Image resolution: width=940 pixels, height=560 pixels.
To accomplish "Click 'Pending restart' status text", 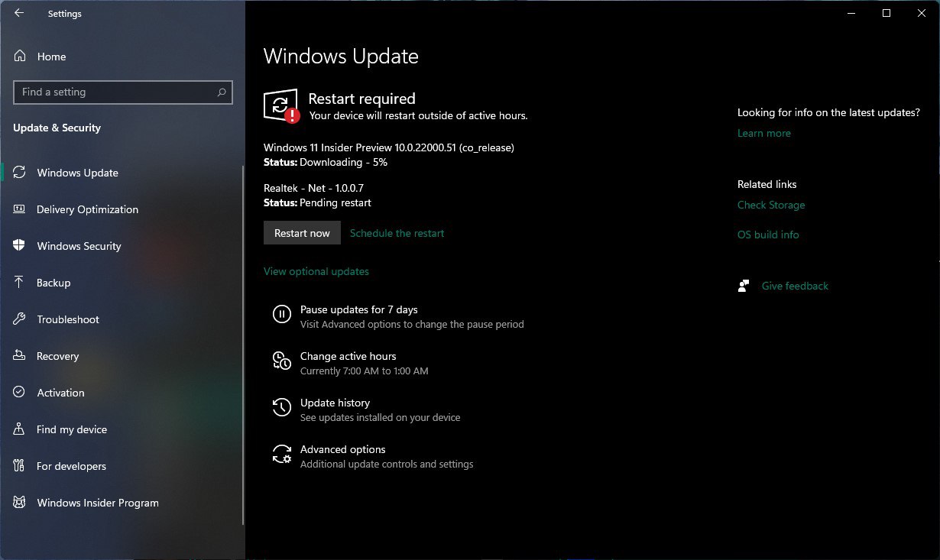I will pos(335,202).
